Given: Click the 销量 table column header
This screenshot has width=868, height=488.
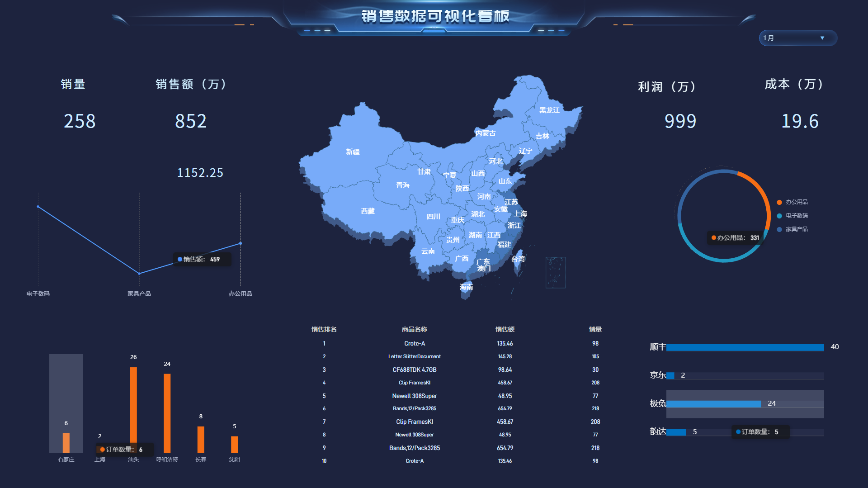Looking at the screenshot, I should 595,329.
